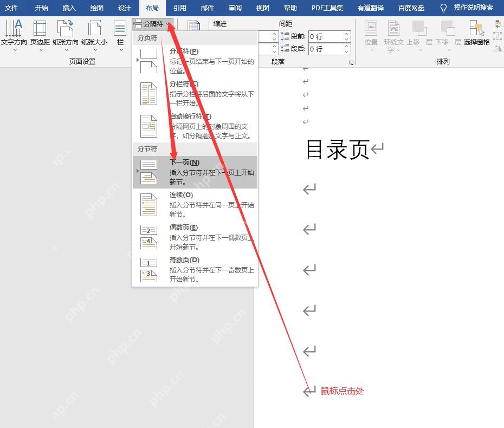Switch to the 绘图 tab
The image size is (504, 428).
(97, 8)
